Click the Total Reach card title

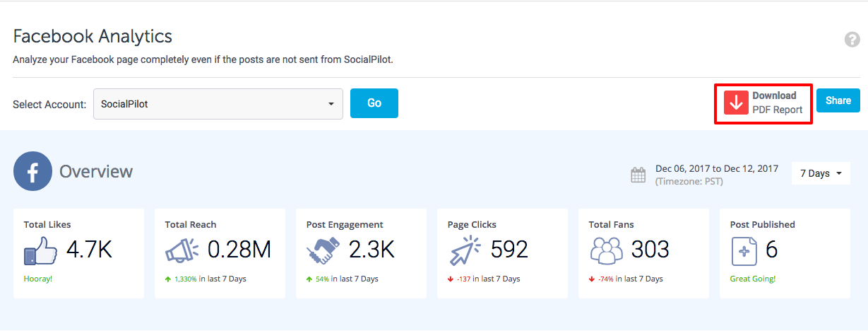click(x=191, y=224)
